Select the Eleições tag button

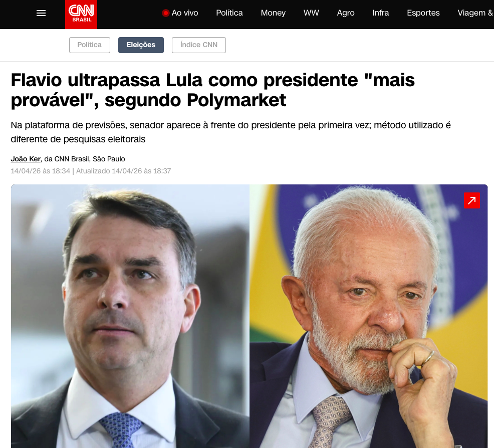point(141,45)
